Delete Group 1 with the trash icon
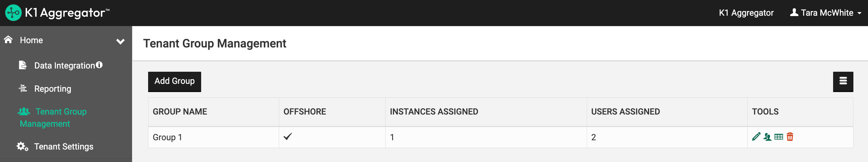The width and height of the screenshot is (868, 162). click(790, 137)
